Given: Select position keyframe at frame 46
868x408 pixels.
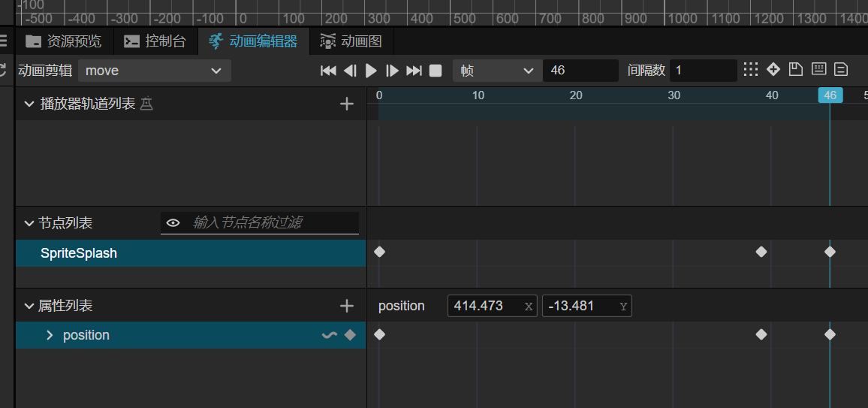Looking at the screenshot, I should (830, 334).
